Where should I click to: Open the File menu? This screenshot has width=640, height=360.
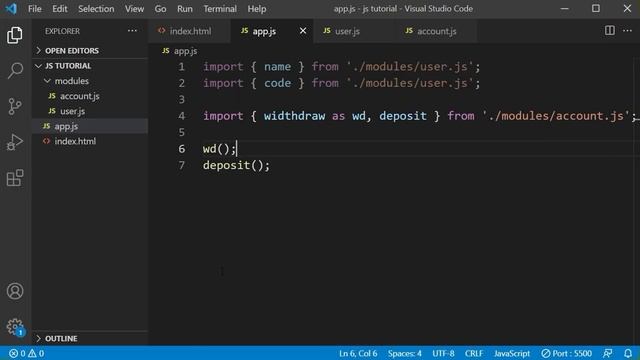(x=35, y=9)
